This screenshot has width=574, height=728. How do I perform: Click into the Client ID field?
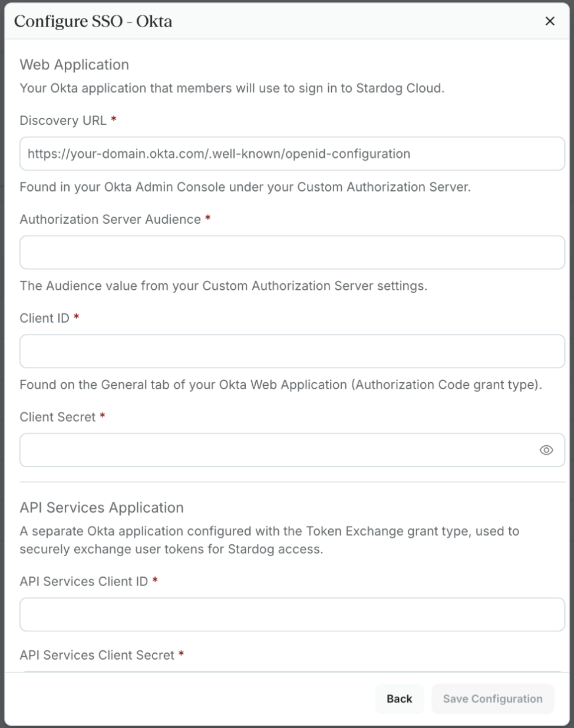[292, 352]
